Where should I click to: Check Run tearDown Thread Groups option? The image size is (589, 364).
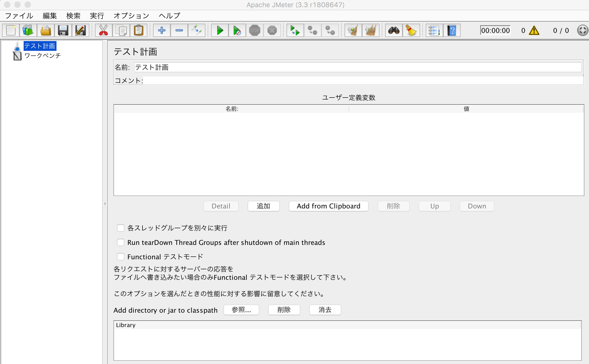[121, 242]
